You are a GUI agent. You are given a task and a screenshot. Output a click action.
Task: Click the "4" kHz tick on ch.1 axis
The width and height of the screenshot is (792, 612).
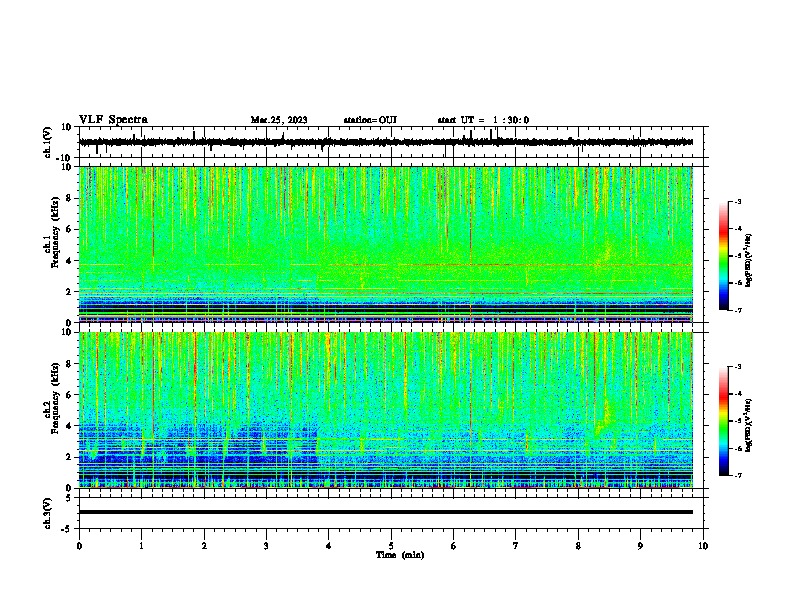click(x=70, y=260)
